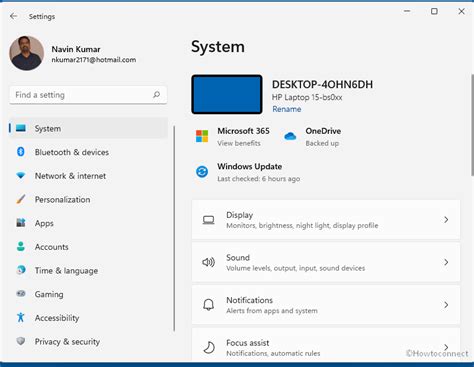Expand Sound settings chevron
Image resolution: width=474 pixels, height=367 pixels.
click(446, 262)
